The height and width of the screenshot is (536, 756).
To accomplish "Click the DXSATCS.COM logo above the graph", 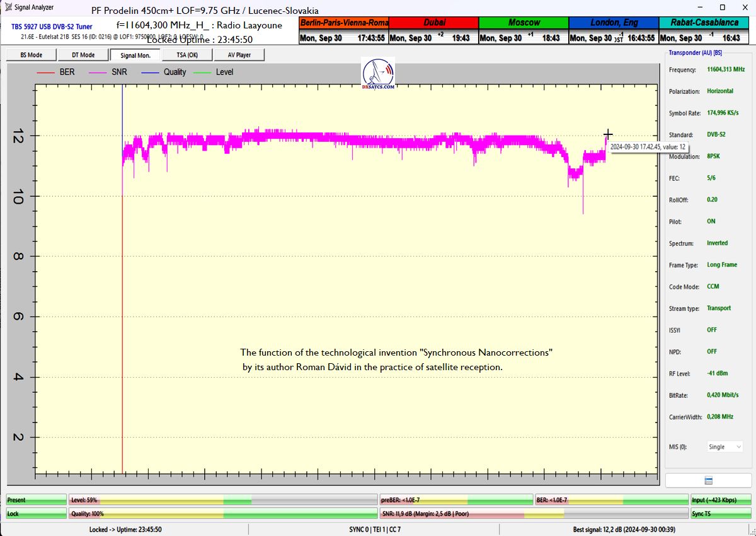I will (378, 74).
